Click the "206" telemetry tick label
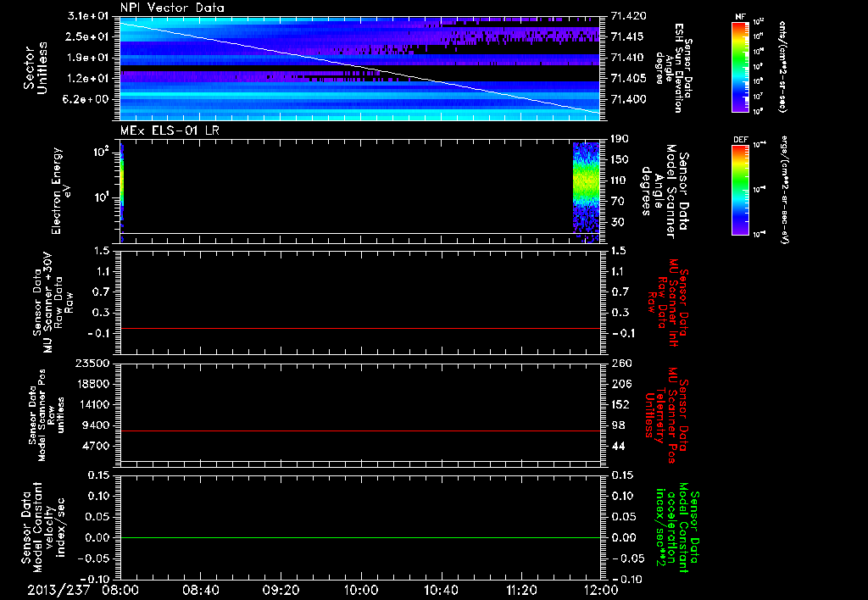This screenshot has height=600, width=868. [x=620, y=384]
